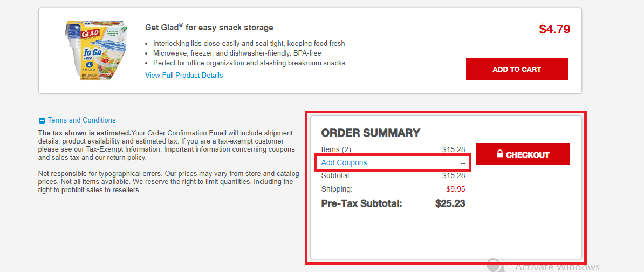This screenshot has width=644, height=272.
Task: Click the Pre-Tax Subtotal label
Action: coord(361,203)
